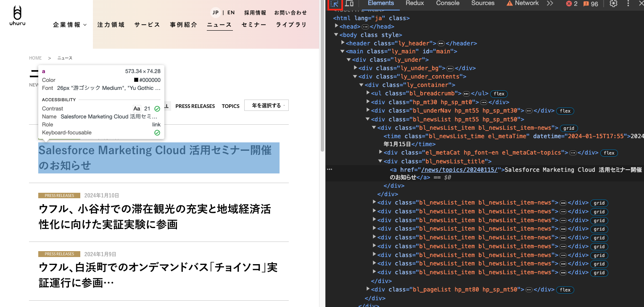
Task: Collapse the main ly_main node
Action: pyautogui.click(x=343, y=51)
